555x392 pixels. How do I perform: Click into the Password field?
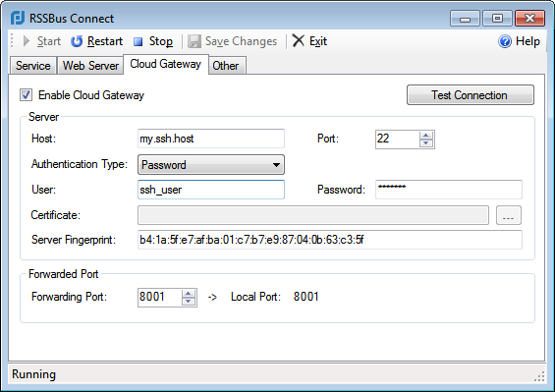[x=449, y=190]
